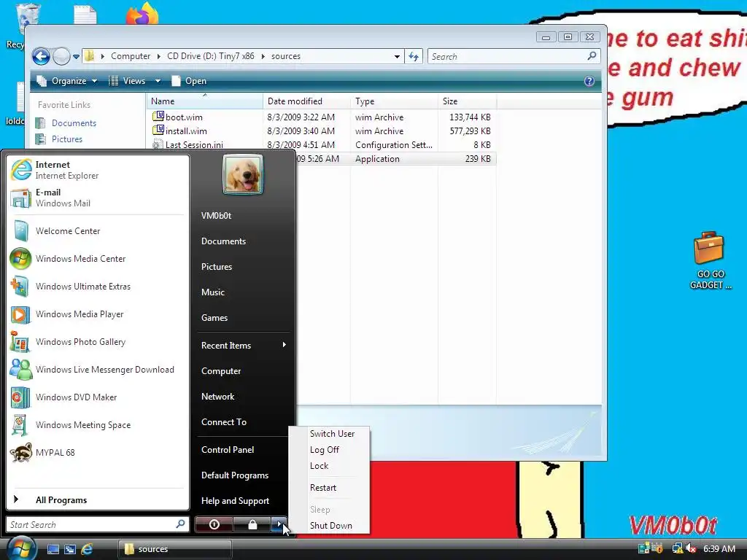The image size is (747, 560).
Task: Click Open in Explorer toolbar
Action: (x=190, y=81)
